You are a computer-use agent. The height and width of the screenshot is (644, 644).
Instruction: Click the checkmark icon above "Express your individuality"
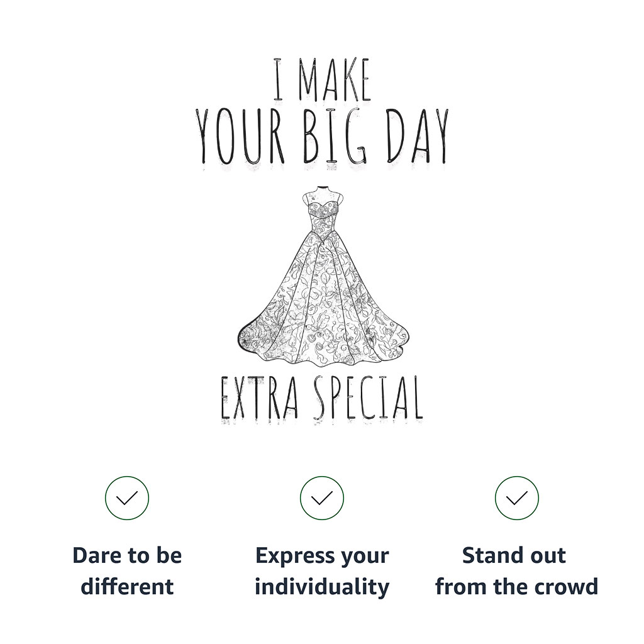tap(322, 498)
